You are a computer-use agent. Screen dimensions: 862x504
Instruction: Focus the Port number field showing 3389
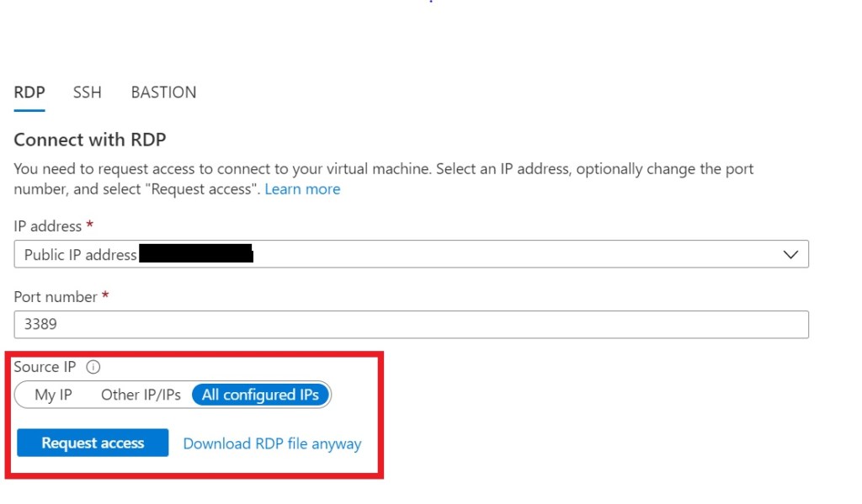pyautogui.click(x=411, y=325)
